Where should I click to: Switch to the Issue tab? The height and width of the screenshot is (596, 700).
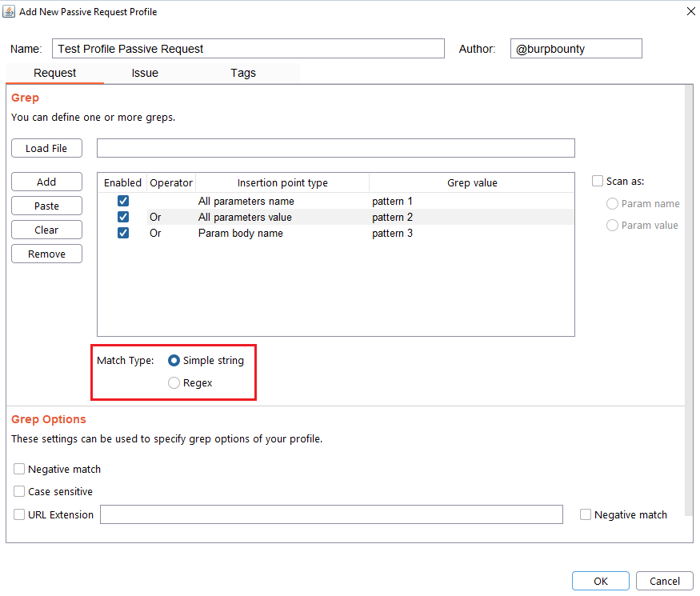(x=145, y=73)
